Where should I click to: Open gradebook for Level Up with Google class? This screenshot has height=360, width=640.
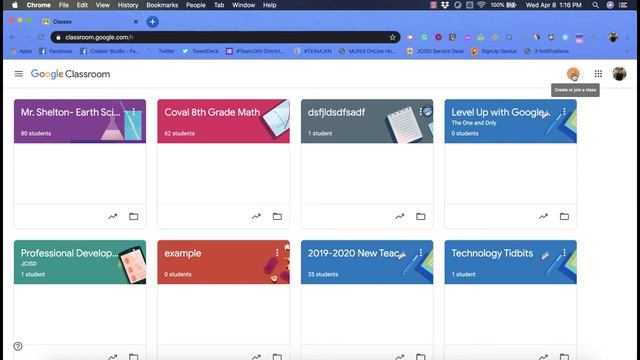[543, 216]
